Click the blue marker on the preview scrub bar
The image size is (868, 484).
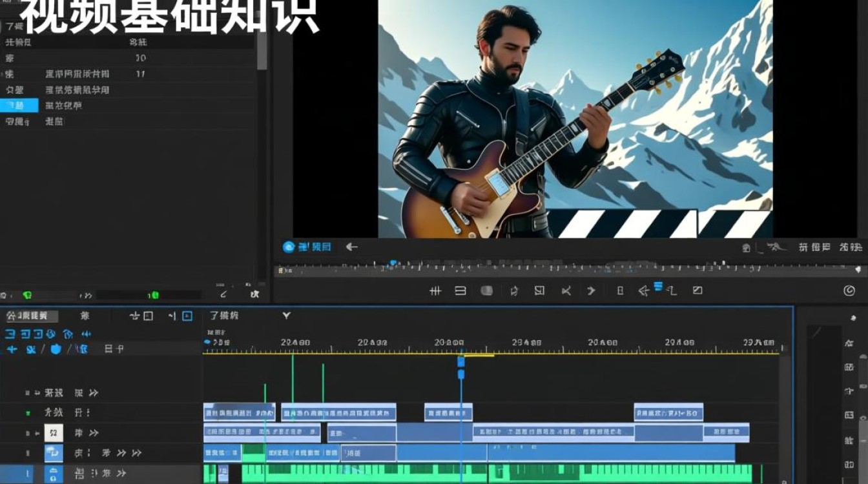(x=393, y=263)
